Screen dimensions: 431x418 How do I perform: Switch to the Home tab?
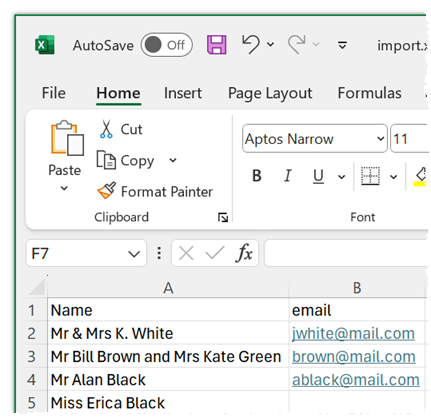click(118, 93)
